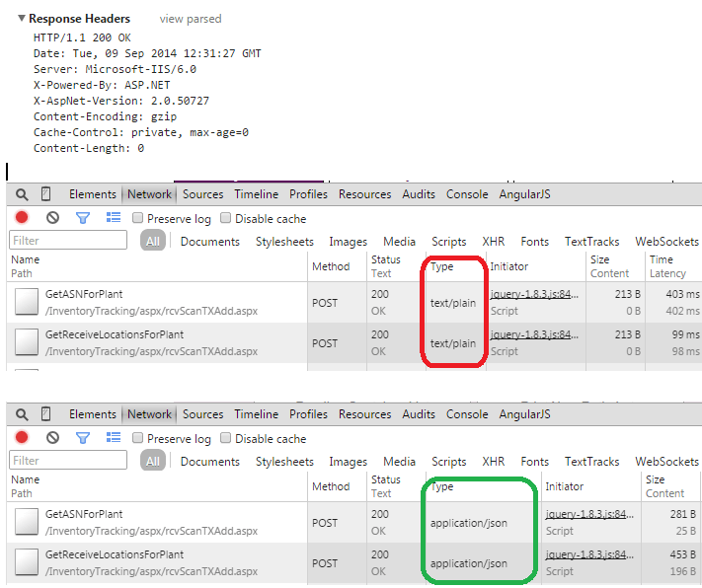The height and width of the screenshot is (588, 702).
Task: Enable Disable cache checkbox in lower panel
Action: coord(226,438)
